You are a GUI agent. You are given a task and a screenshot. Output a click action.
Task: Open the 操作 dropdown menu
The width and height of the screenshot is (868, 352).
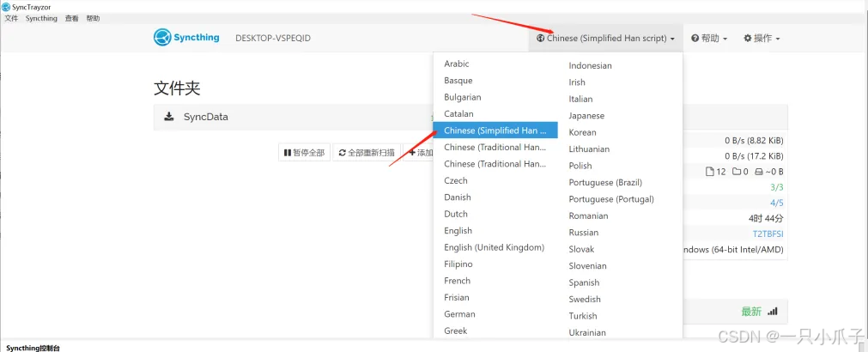coord(762,38)
